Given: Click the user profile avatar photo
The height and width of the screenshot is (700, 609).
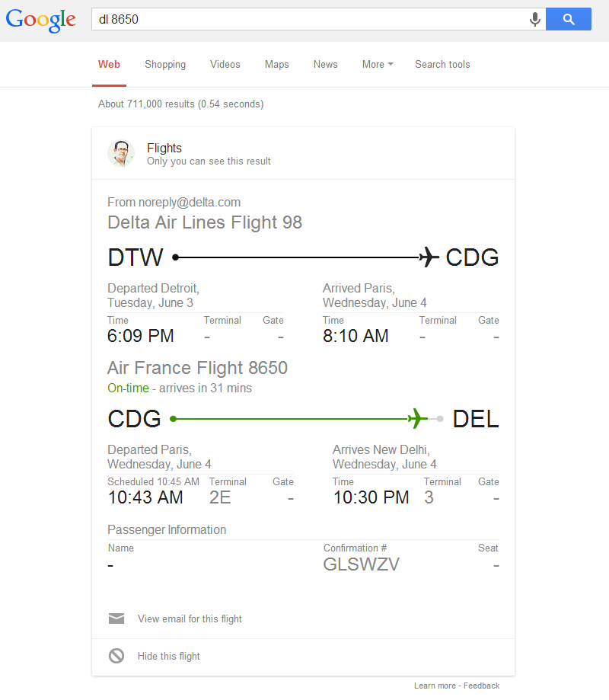Looking at the screenshot, I should (121, 153).
